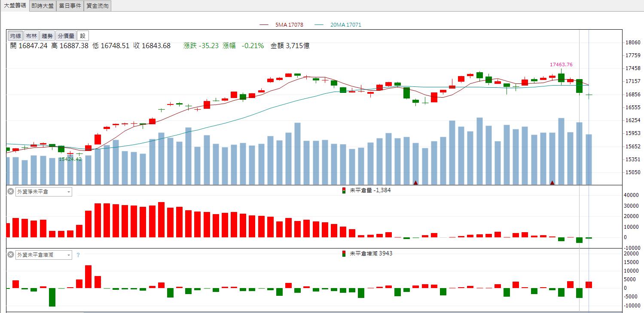The height and width of the screenshot is (313, 644).
Task: Click the 未平倉量 -1,384 readout
Action: (x=370, y=190)
